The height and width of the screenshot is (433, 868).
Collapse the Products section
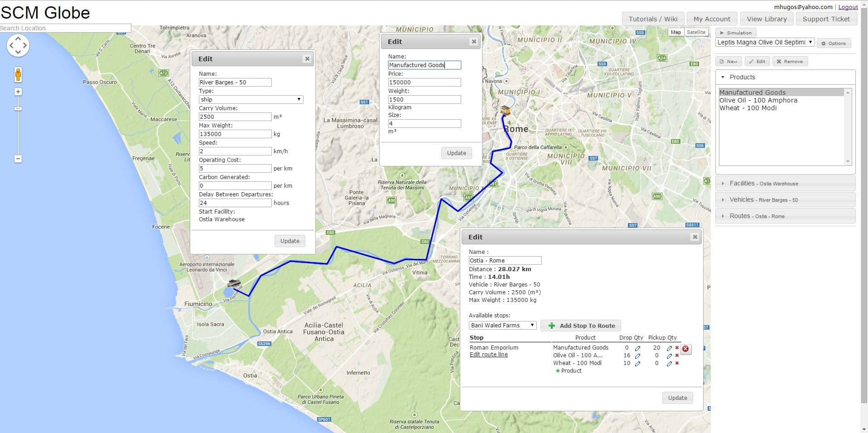coord(785,77)
